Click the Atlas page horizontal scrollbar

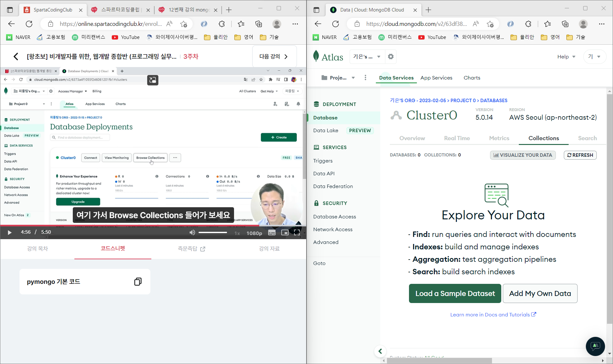[x=439, y=360]
